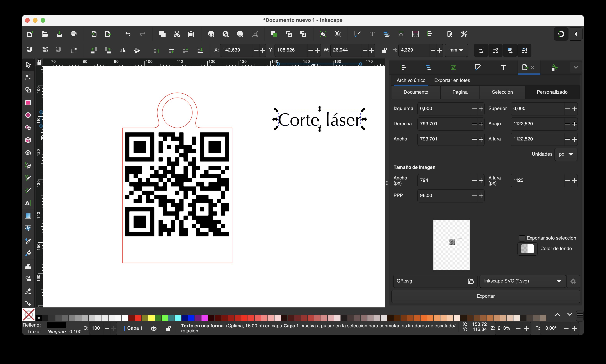Select the Rectangle tool
Screen dimensions: 606x364
click(x=28, y=103)
